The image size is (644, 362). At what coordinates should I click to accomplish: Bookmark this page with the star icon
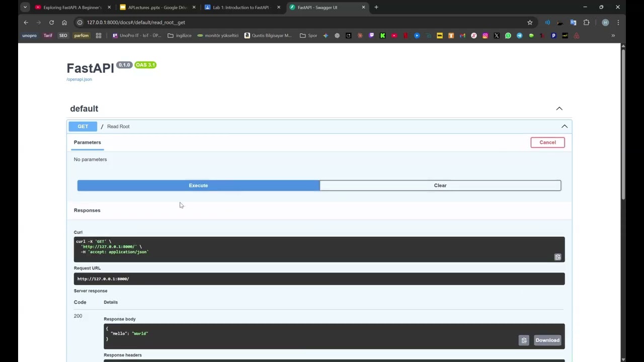click(x=530, y=23)
